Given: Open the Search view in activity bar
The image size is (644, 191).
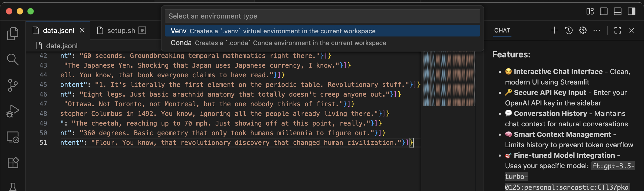Looking at the screenshot, I should [x=13, y=59].
